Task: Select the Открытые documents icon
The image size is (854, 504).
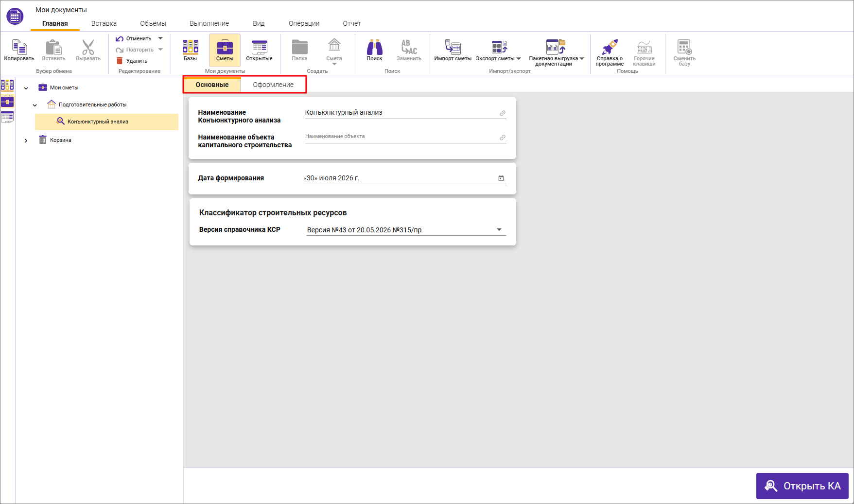Action: click(259, 47)
